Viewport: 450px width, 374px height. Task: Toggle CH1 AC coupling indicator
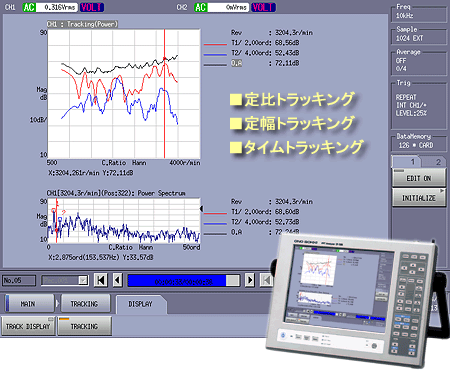pyautogui.click(x=29, y=7)
